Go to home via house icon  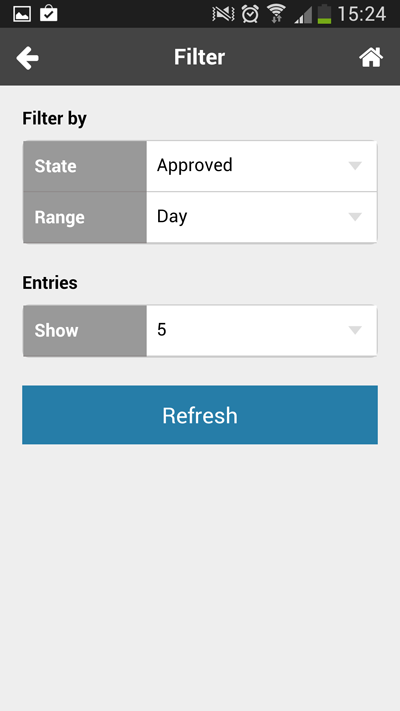371,58
